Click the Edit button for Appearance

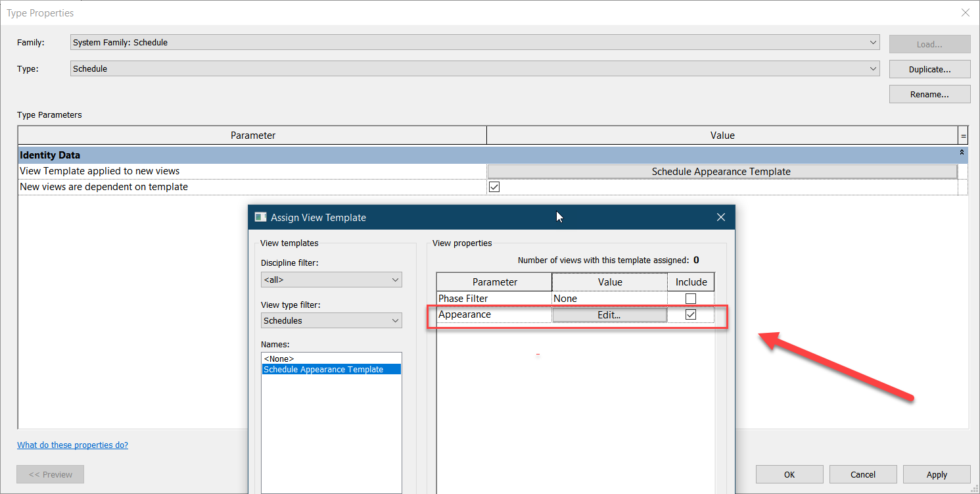tap(609, 314)
